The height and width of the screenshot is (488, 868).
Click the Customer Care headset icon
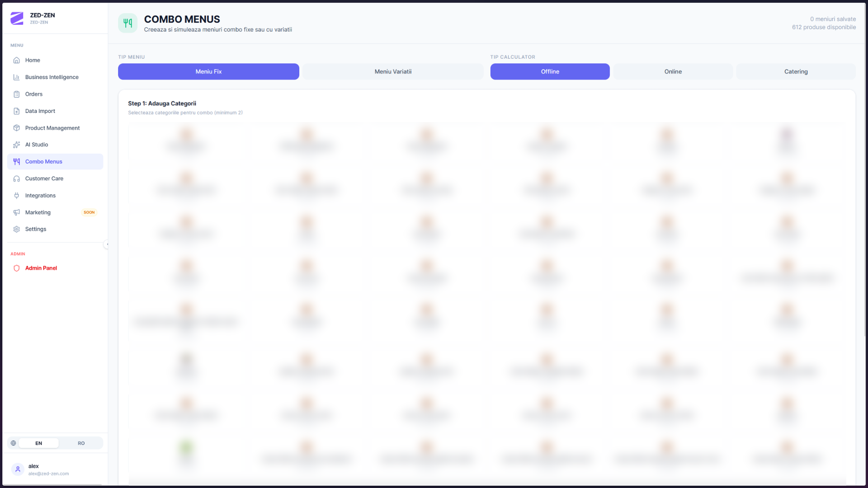coord(17,178)
